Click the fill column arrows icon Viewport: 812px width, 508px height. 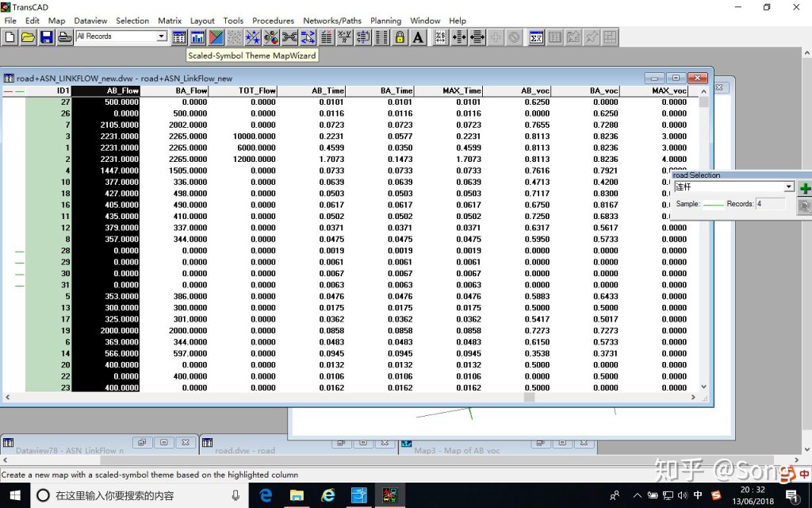[363, 37]
